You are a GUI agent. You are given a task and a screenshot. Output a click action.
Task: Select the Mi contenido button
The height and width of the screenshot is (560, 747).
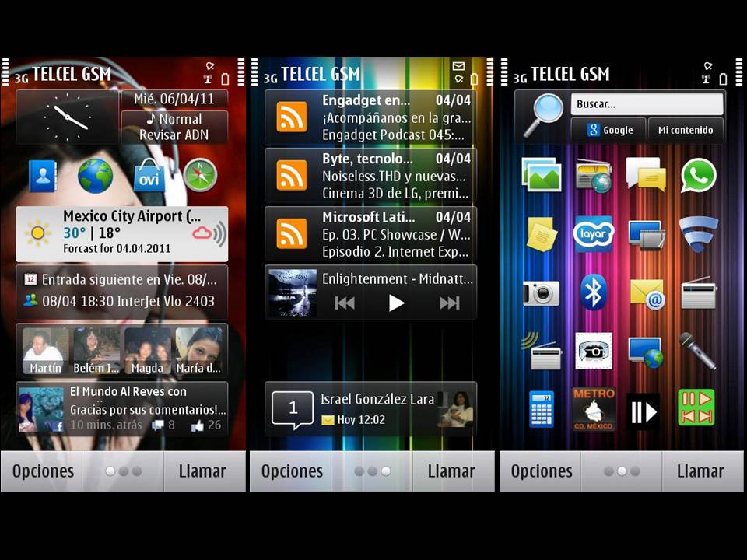click(x=686, y=130)
